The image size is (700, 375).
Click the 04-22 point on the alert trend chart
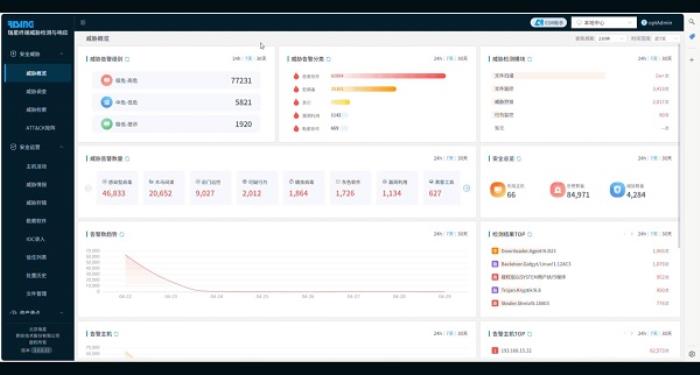[126, 255]
